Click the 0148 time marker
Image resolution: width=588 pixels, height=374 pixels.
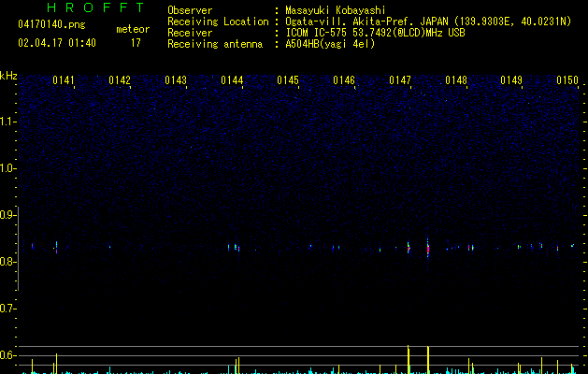tap(456, 80)
